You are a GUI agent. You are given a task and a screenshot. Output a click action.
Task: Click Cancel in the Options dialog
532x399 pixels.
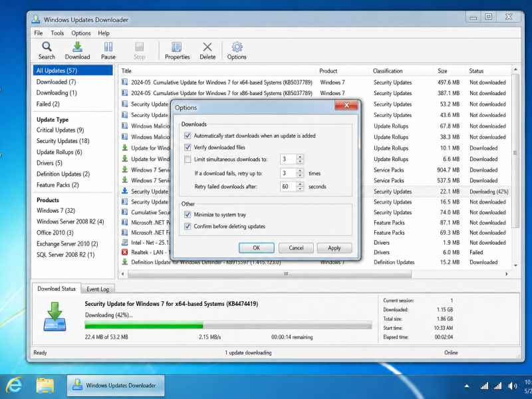pos(296,248)
